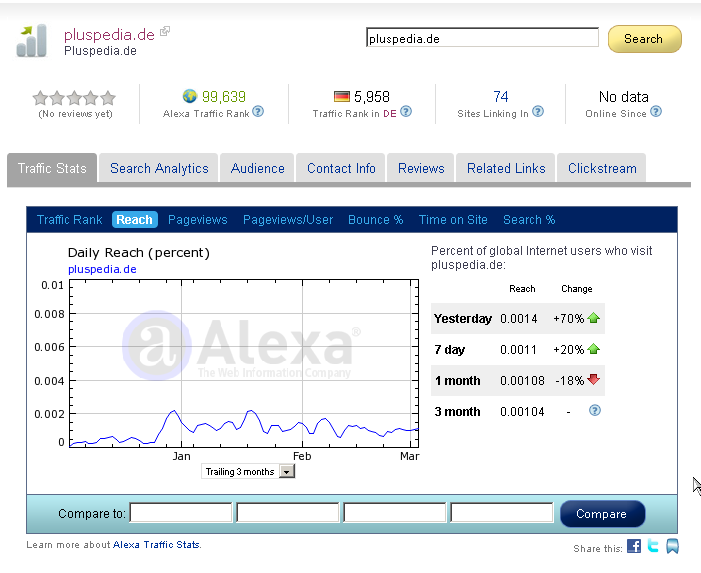
Task: Click the blue pluspedia.de chart legend link
Action: [102, 269]
